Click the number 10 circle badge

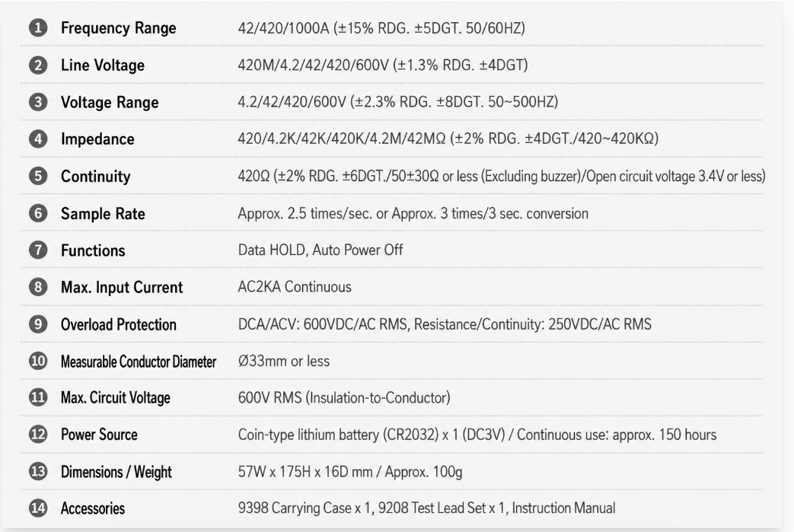tap(38, 361)
